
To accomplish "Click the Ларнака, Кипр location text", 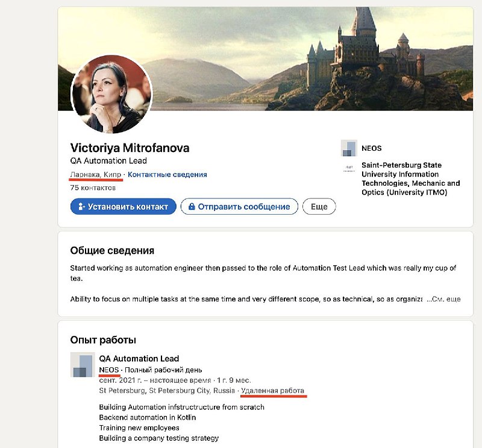I will click(x=96, y=174).
